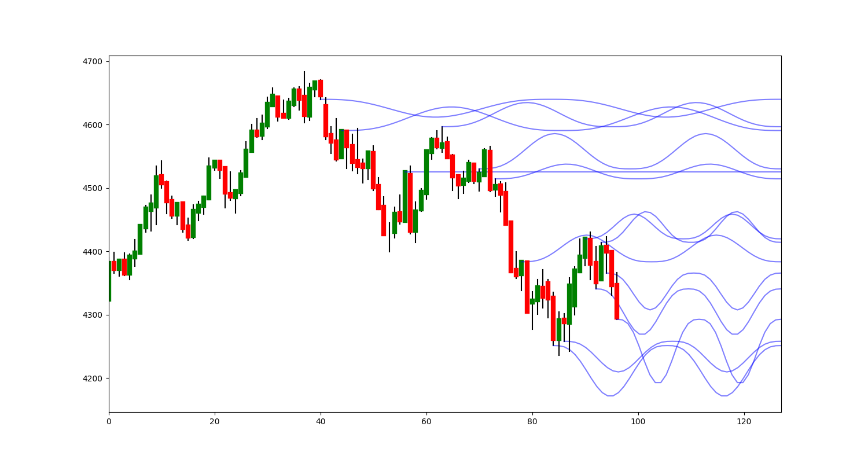This screenshot has width=868, height=463.
Task: Click the 80 x-axis tick label
Action: [x=532, y=422]
